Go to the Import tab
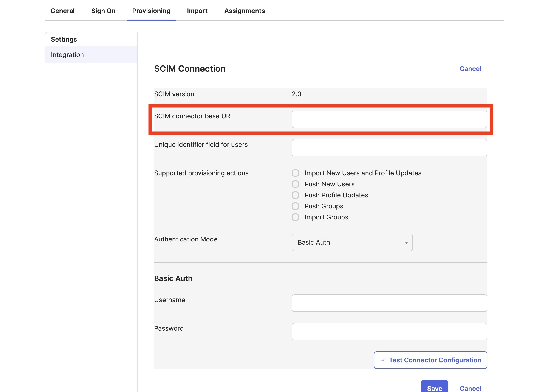Image resolution: width=542 pixels, height=392 pixels. click(x=197, y=11)
